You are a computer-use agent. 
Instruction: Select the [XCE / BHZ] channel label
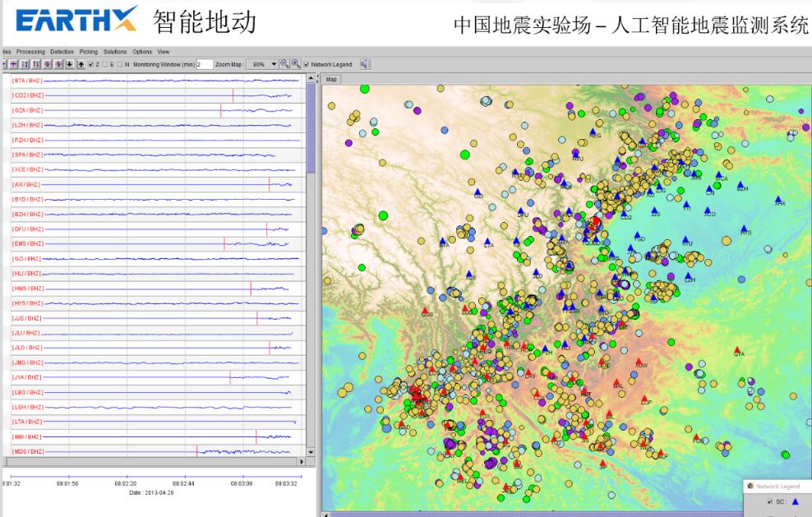tap(27, 169)
